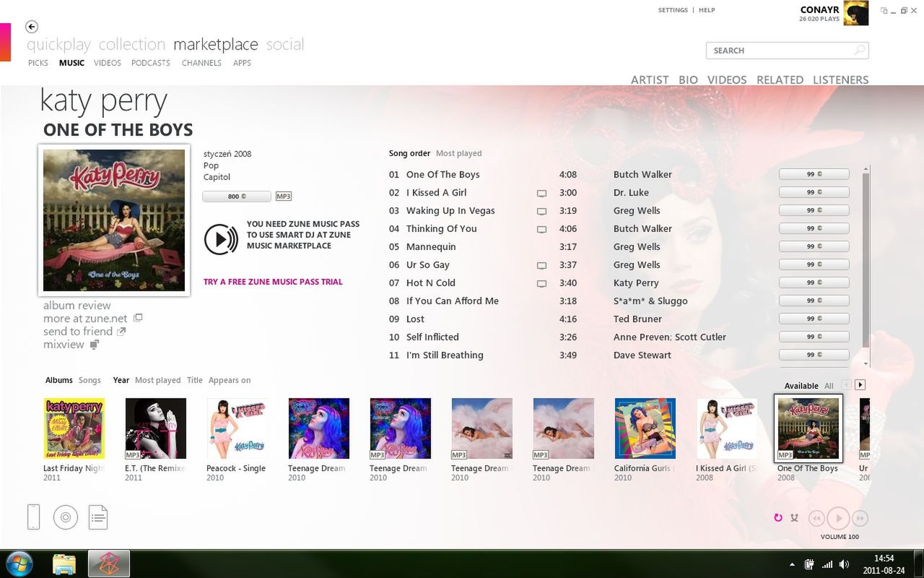This screenshot has height=578, width=924.
Task: Open the disc burn icon
Action: 66,517
